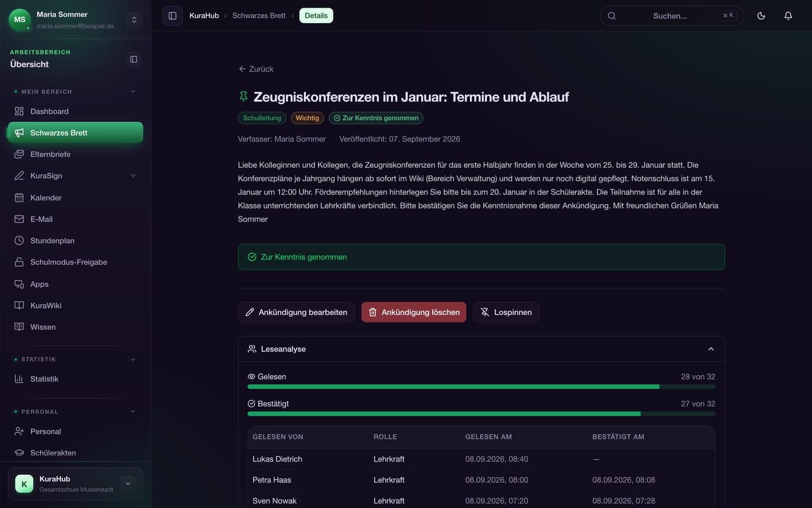
Task: Click the Zur Kenntnis genommen confirmation banner
Action: point(481,257)
